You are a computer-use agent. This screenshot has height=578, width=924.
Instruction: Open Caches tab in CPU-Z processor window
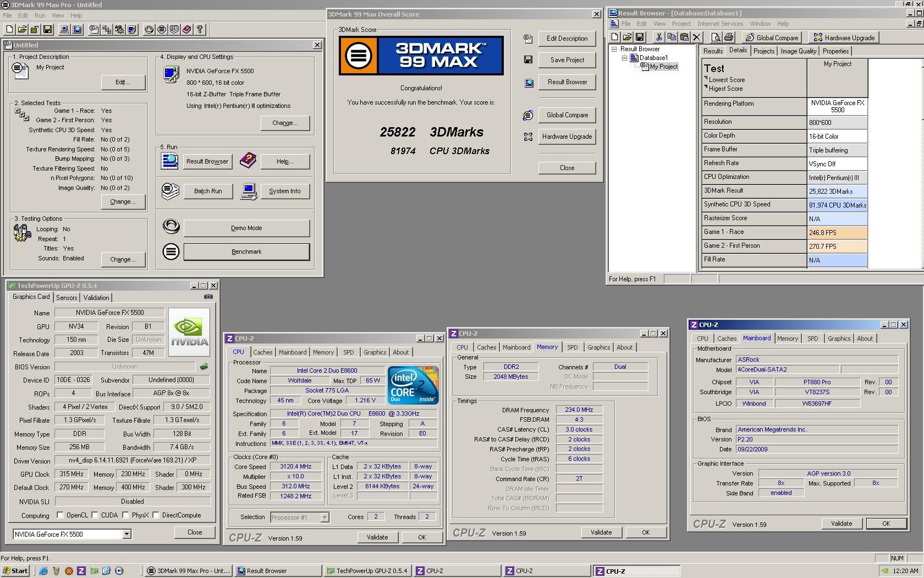point(262,352)
